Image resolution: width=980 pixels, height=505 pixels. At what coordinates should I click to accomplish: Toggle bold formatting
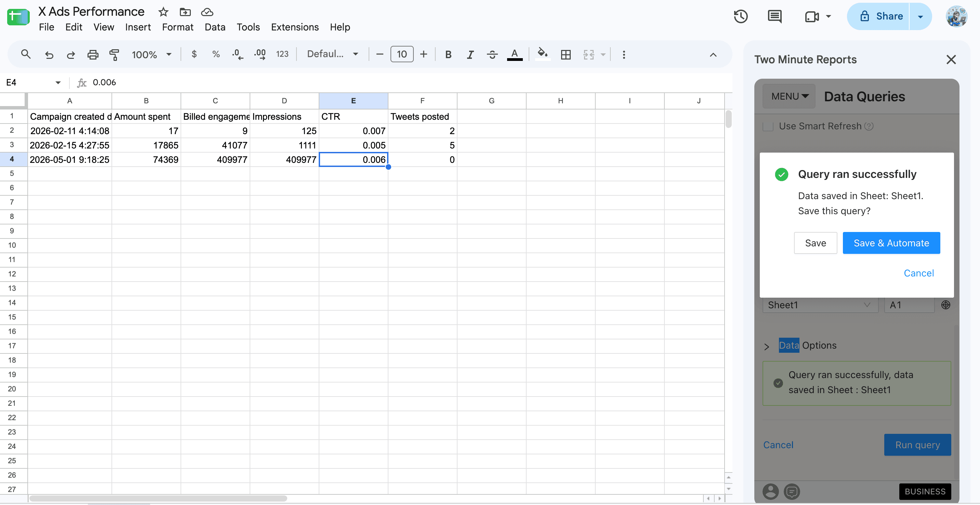click(x=448, y=54)
